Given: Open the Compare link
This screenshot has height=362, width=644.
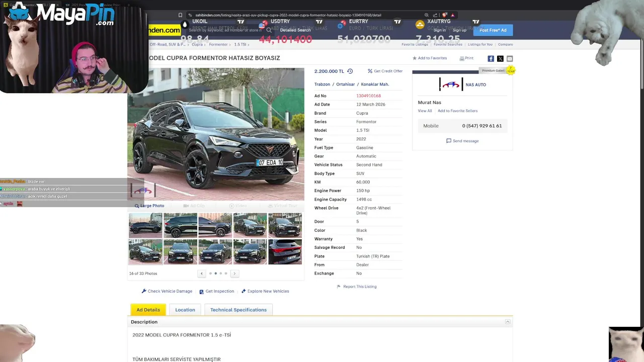Looking at the screenshot, I should tap(505, 45).
